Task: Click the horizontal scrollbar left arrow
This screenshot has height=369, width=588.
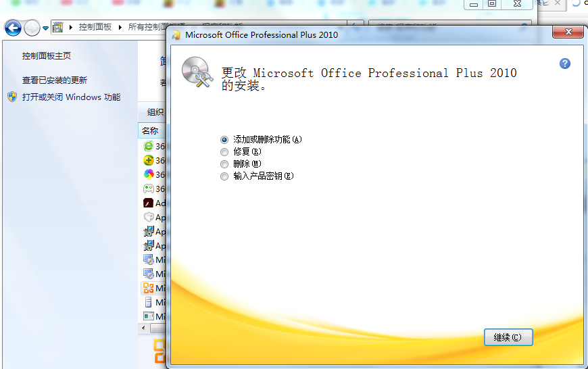Action: [143, 328]
